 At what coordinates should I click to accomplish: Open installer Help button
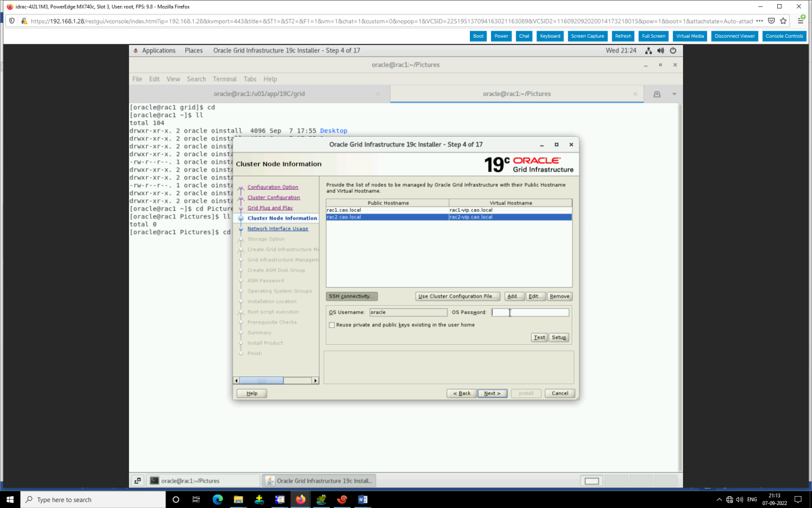coord(251,393)
